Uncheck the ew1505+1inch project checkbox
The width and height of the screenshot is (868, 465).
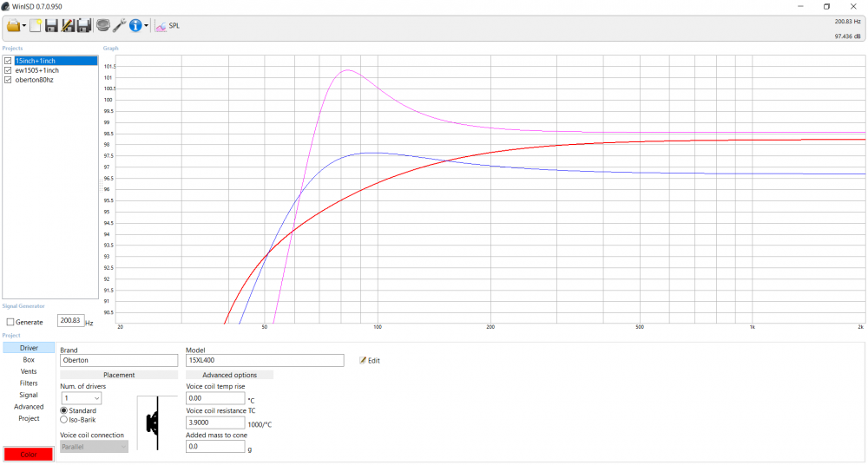pos(8,70)
